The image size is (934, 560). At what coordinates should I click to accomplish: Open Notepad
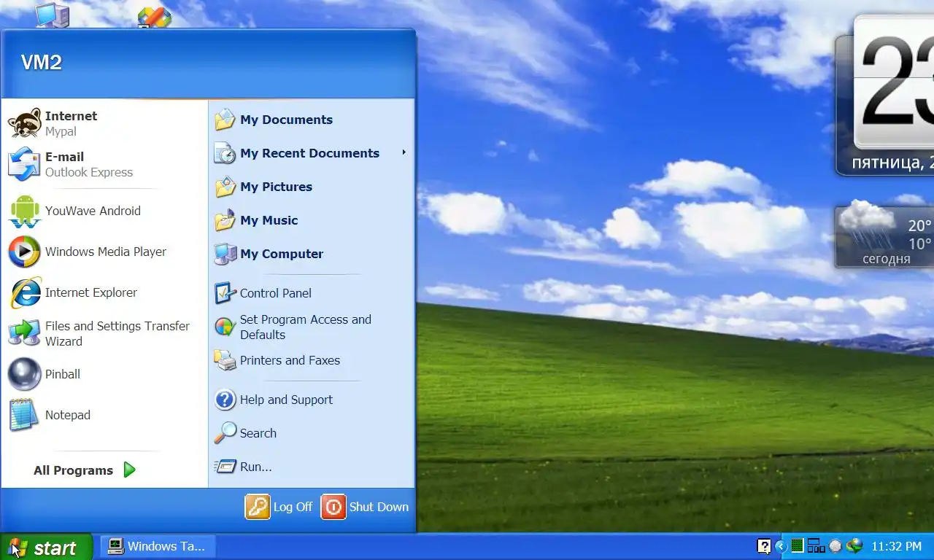click(x=104, y=415)
